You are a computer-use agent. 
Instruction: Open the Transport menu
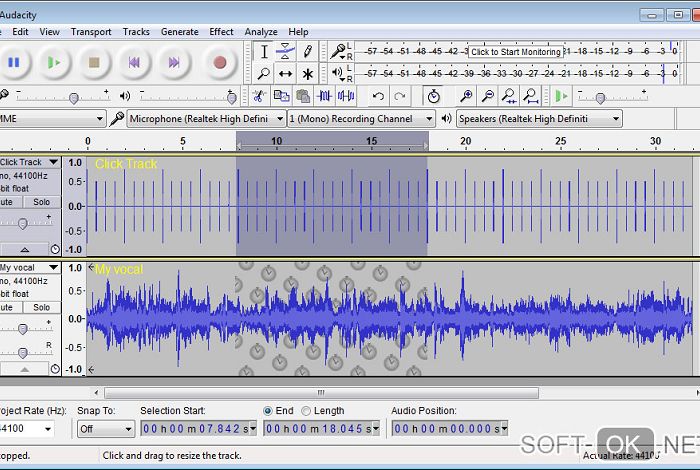[91, 32]
